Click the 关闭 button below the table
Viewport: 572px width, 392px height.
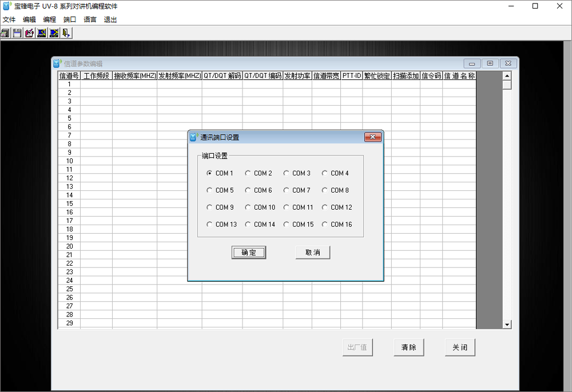(460, 347)
